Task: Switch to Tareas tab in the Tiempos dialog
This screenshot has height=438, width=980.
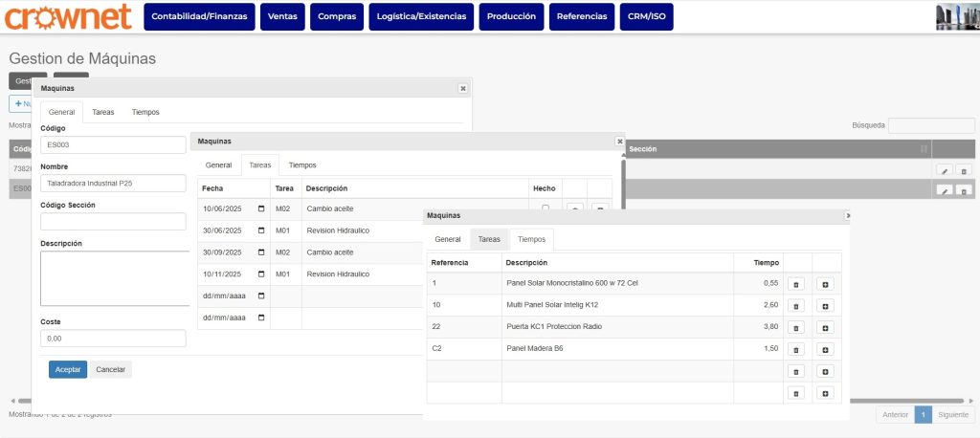Action: (x=489, y=239)
